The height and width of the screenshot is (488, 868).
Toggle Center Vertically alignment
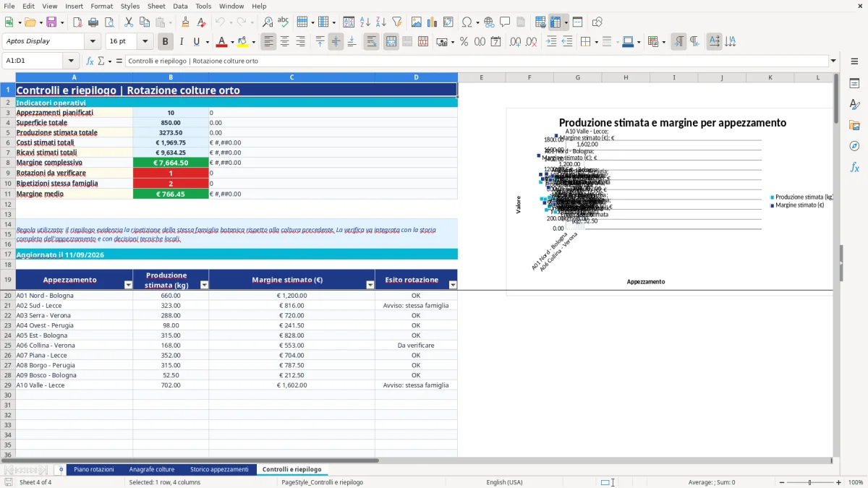point(336,42)
